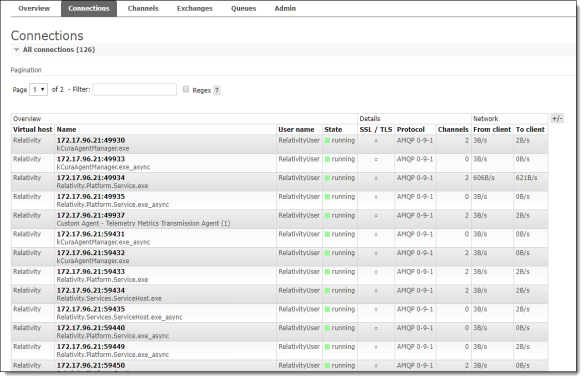Sort by Channels column header
The image size is (584, 380).
coord(453,129)
